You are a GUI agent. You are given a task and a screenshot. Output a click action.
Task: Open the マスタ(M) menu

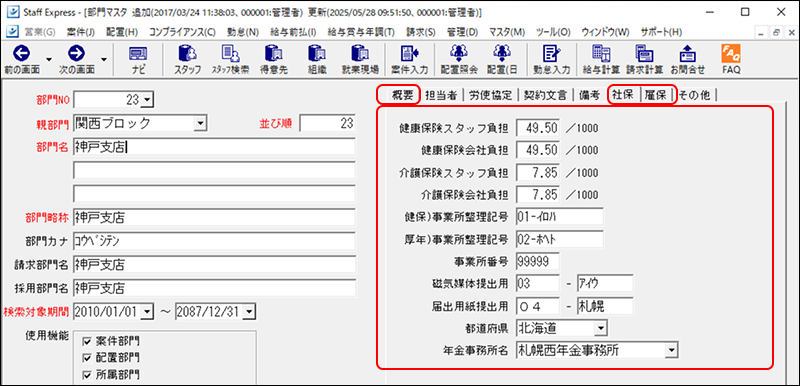(x=506, y=32)
